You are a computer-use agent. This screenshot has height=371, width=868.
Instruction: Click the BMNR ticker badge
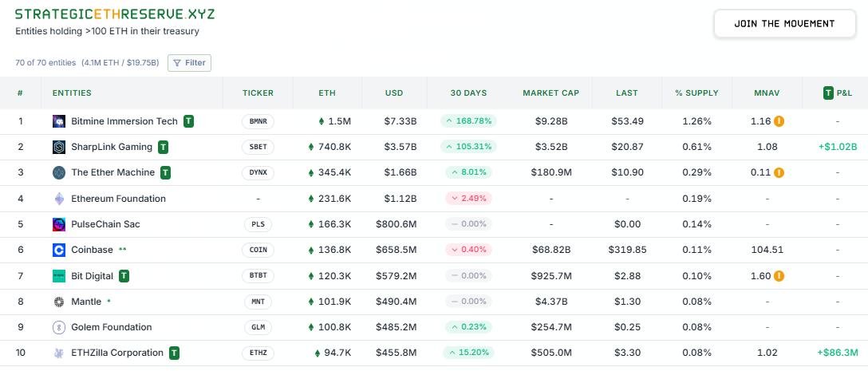pyautogui.click(x=258, y=121)
